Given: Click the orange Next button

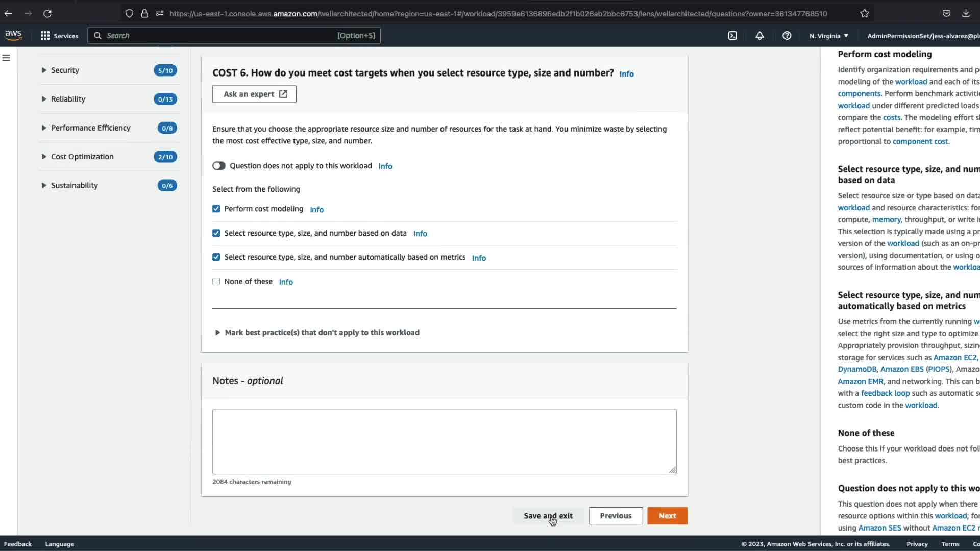Looking at the screenshot, I should (x=667, y=516).
